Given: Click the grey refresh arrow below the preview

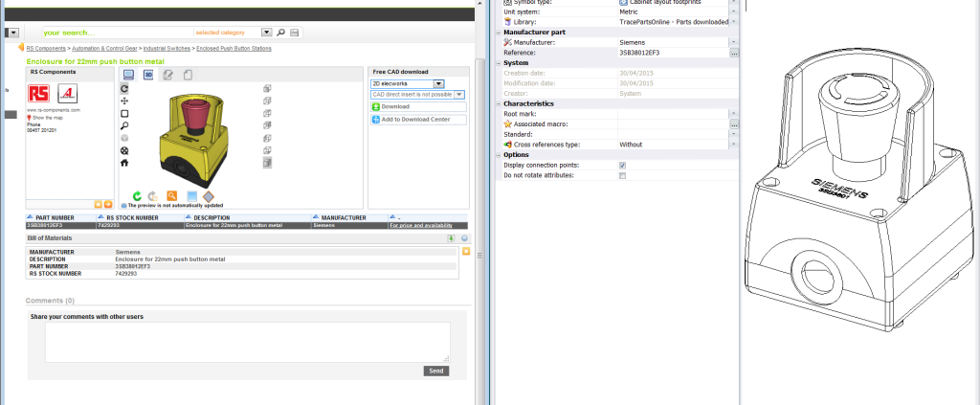Looking at the screenshot, I should tap(152, 196).
